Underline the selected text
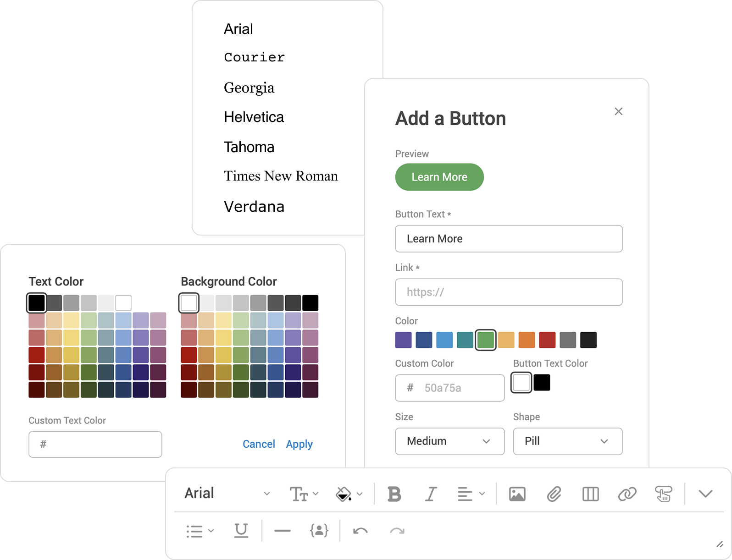 tap(241, 531)
